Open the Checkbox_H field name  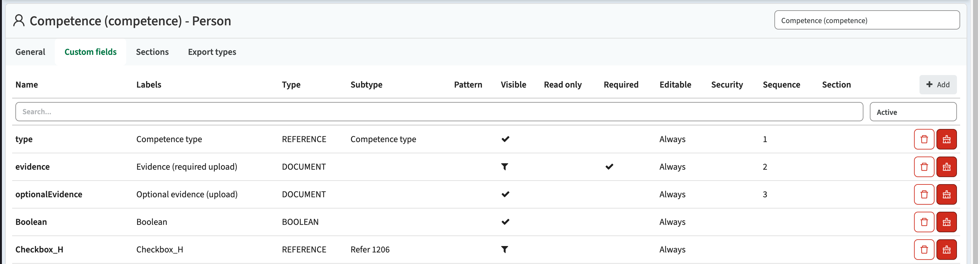click(40, 250)
